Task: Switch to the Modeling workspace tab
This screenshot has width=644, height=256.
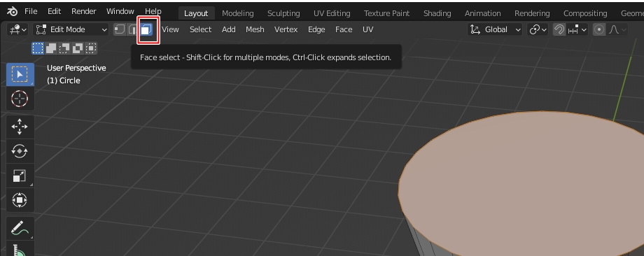Action: [238, 13]
